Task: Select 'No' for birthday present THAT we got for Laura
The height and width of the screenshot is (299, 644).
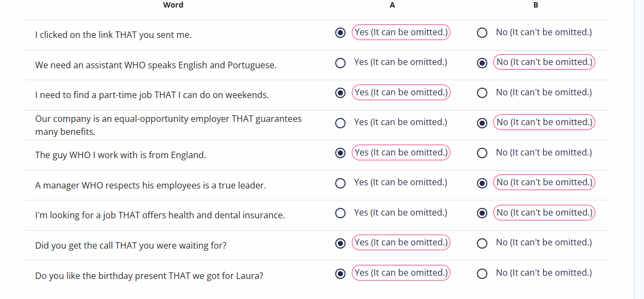Action: tap(482, 274)
